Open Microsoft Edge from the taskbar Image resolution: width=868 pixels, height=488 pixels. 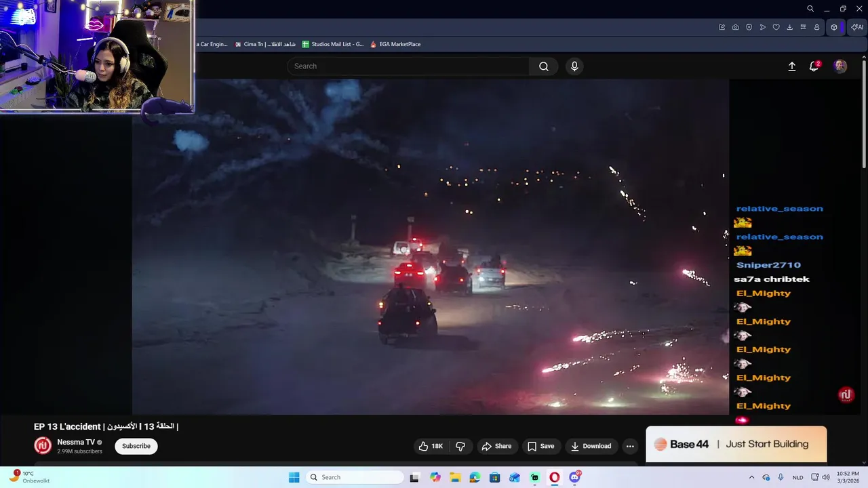475,477
